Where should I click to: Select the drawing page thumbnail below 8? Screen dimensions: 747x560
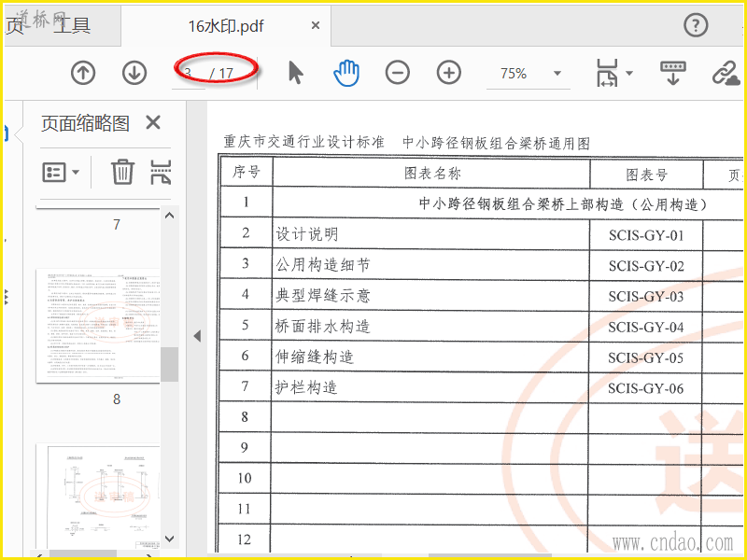pos(98,496)
